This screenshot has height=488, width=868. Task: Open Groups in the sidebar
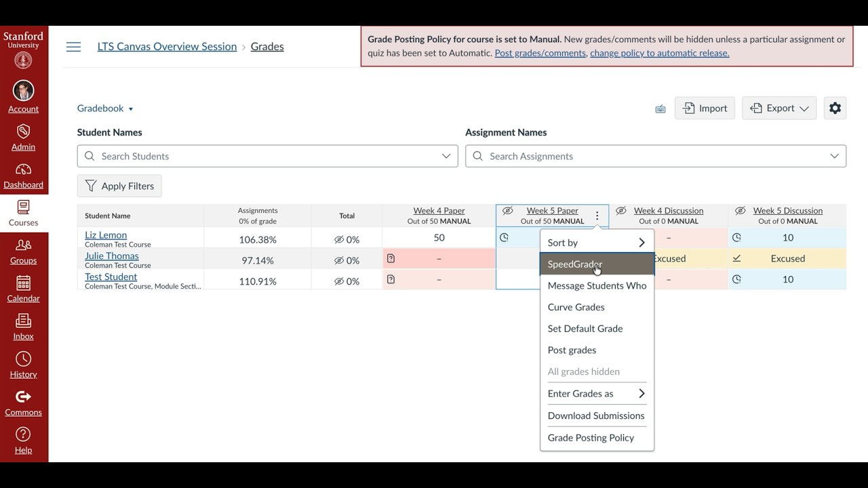click(23, 251)
